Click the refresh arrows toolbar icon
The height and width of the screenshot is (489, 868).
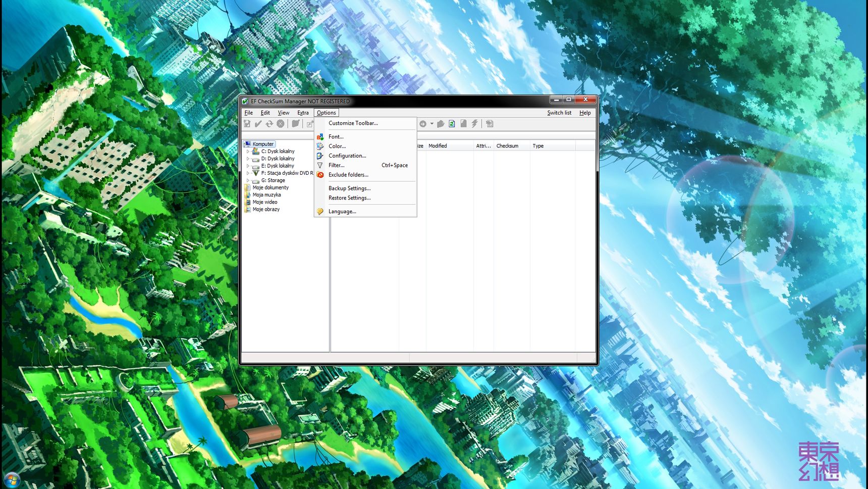(269, 124)
